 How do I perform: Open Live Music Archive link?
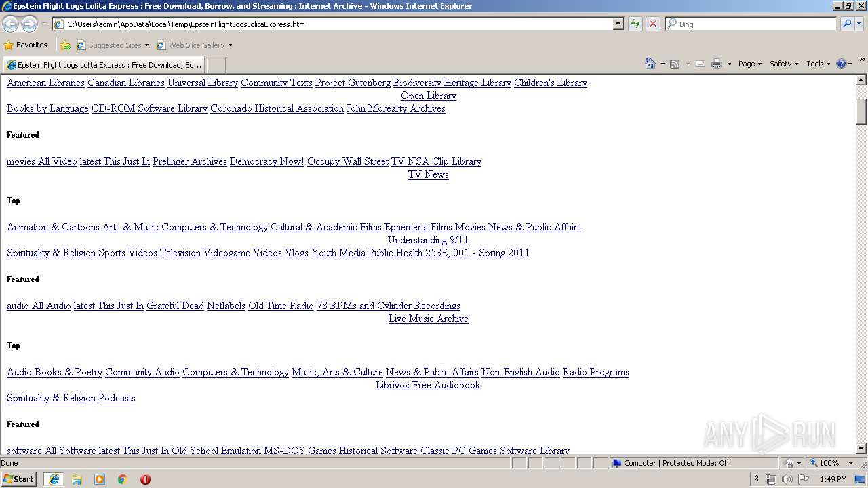click(428, 319)
